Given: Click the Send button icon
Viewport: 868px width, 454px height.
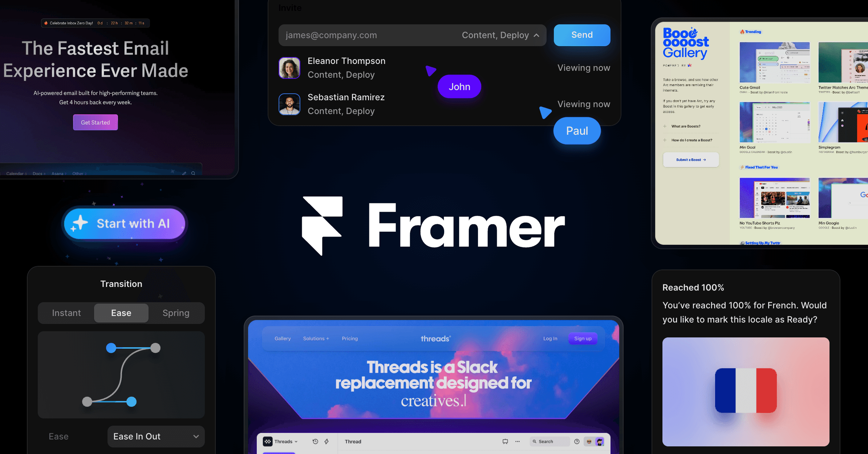Looking at the screenshot, I should pos(581,35).
